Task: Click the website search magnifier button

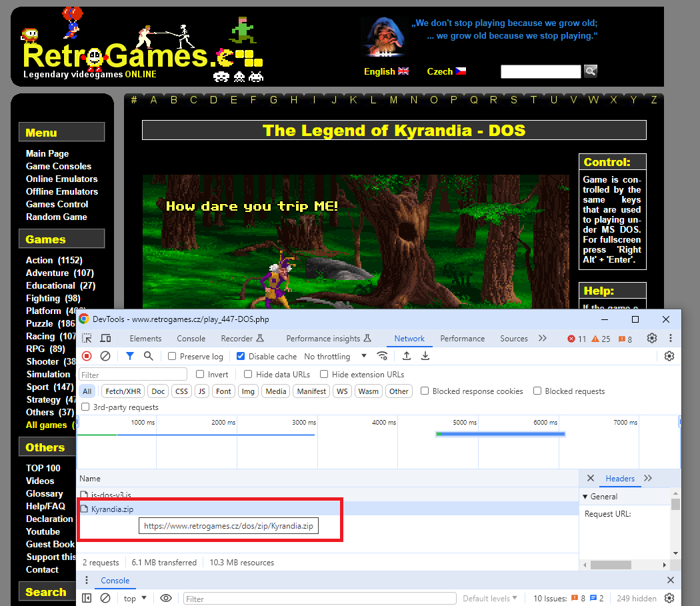Action: pos(590,71)
